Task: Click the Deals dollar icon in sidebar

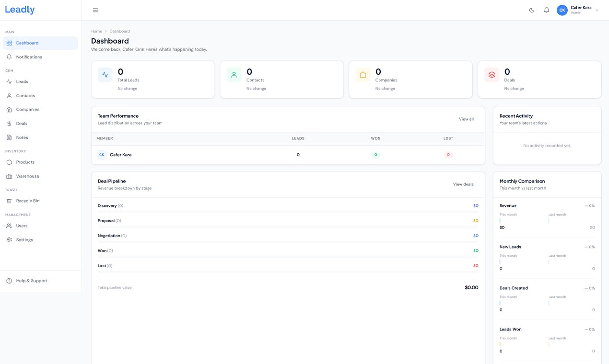Action: [x=9, y=124]
